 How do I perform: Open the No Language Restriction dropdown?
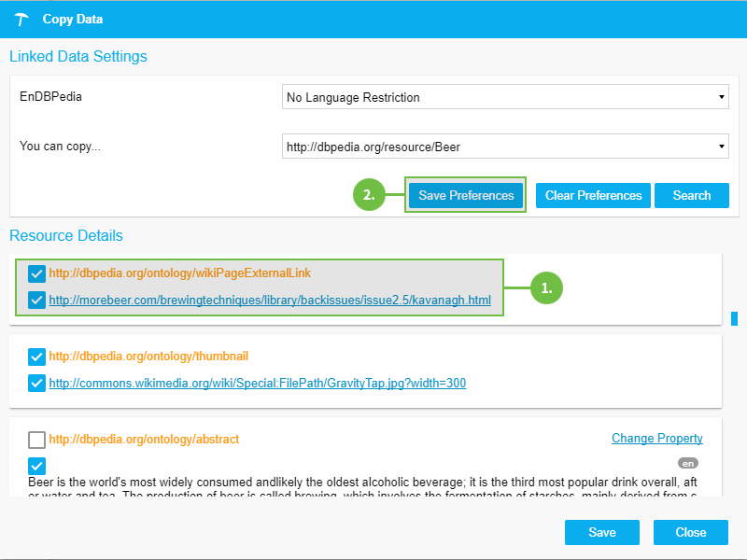coord(505,97)
